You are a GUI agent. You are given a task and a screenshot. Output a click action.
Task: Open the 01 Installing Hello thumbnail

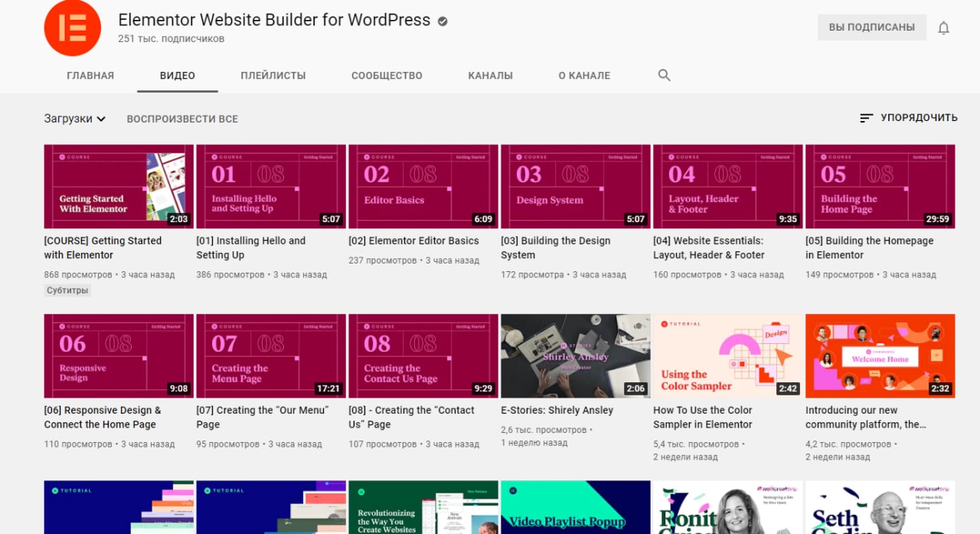[x=271, y=186]
